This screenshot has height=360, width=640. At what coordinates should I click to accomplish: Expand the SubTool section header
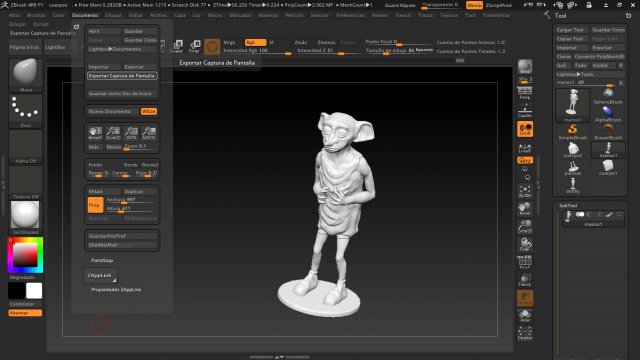[x=568, y=206]
